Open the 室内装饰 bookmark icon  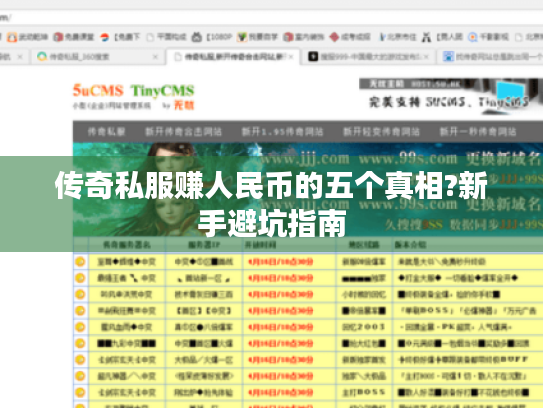coord(288,37)
